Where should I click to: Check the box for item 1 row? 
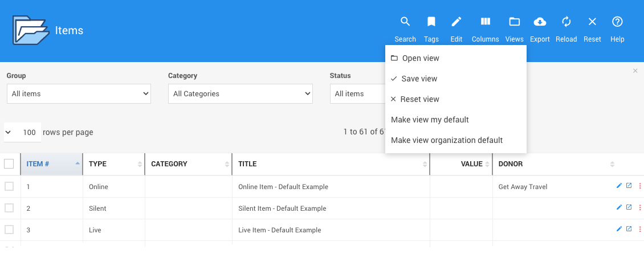[9, 186]
